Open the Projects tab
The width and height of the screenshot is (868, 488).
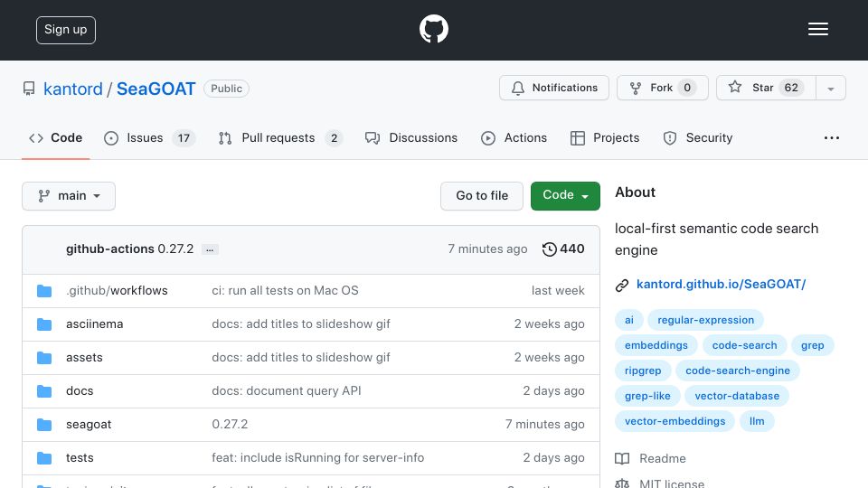coord(605,137)
